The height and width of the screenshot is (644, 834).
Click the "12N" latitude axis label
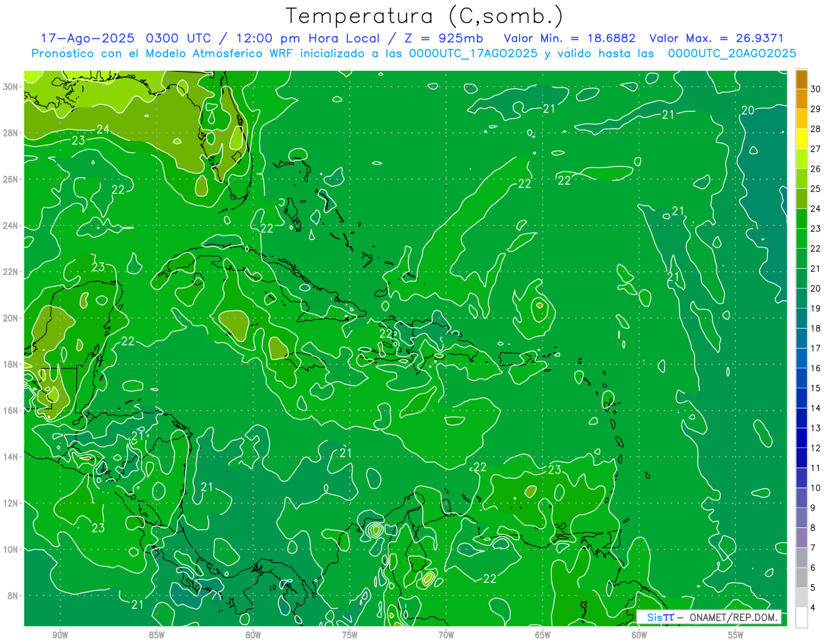(x=12, y=503)
